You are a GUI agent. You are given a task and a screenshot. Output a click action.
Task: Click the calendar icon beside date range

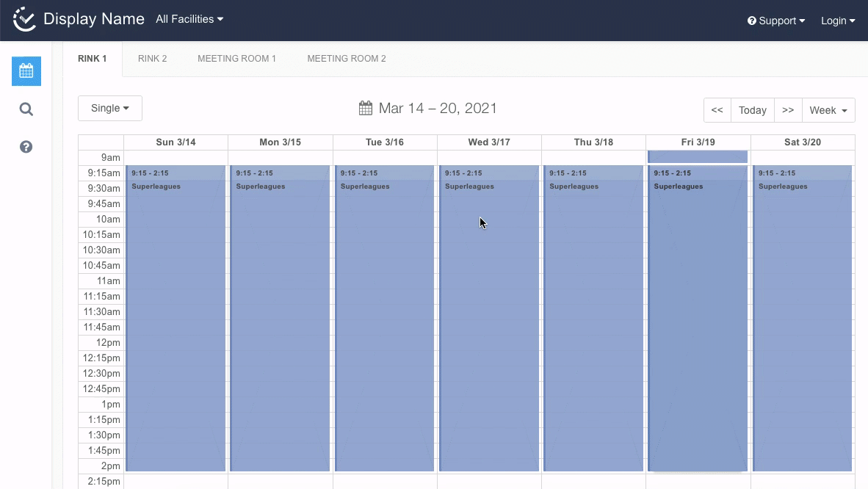coord(365,109)
